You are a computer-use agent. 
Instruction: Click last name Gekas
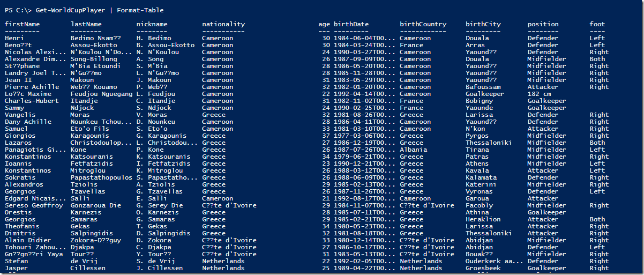coord(80,226)
